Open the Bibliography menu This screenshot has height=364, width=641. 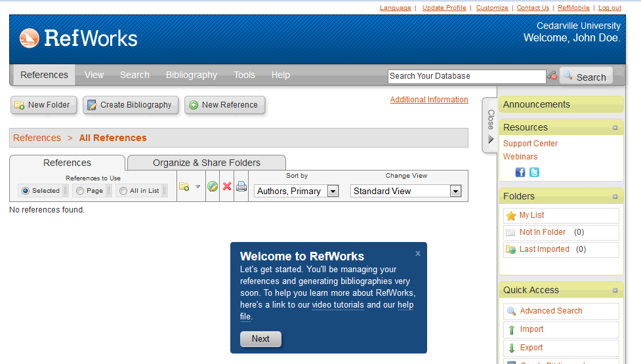click(x=192, y=75)
